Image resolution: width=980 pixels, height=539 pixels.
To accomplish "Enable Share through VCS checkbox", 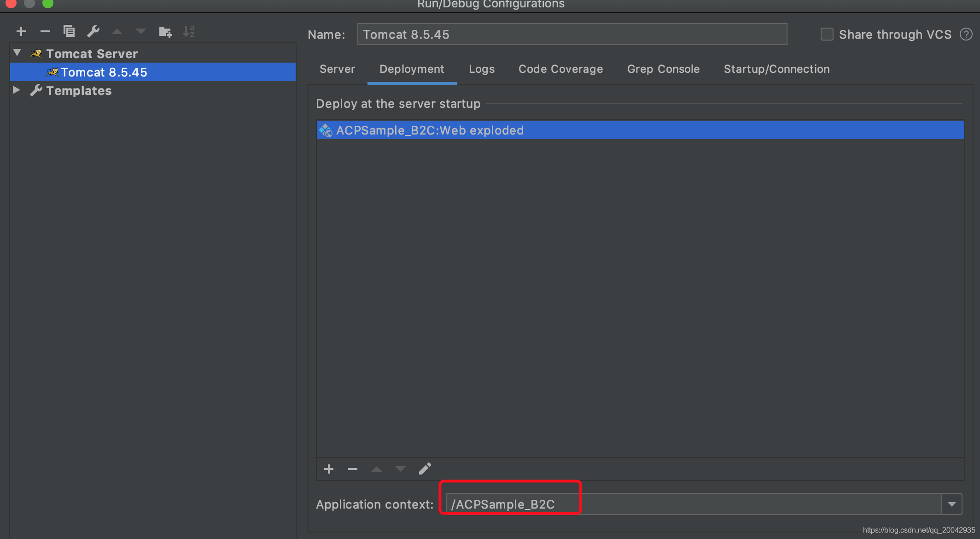I will point(827,35).
